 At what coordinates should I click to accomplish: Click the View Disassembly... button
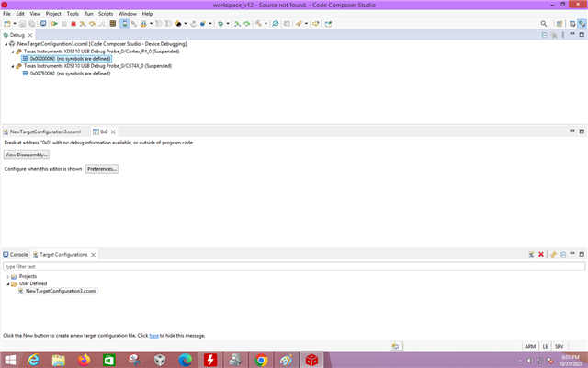coord(27,155)
